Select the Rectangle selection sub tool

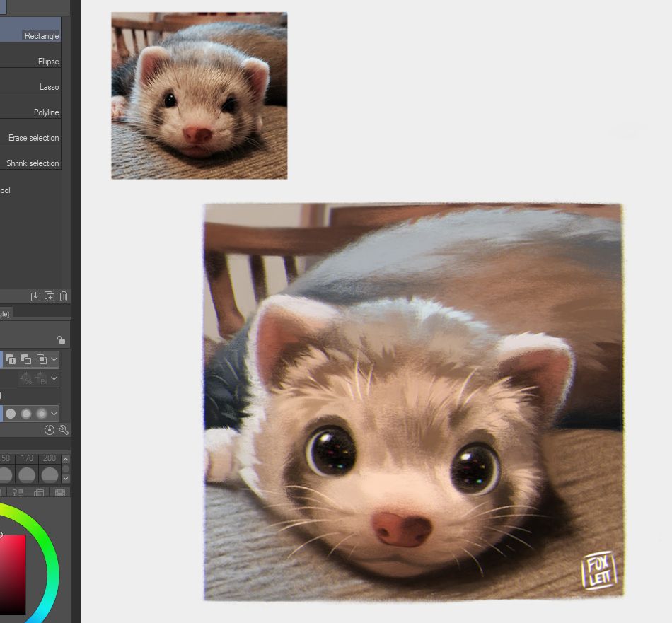pyautogui.click(x=30, y=29)
